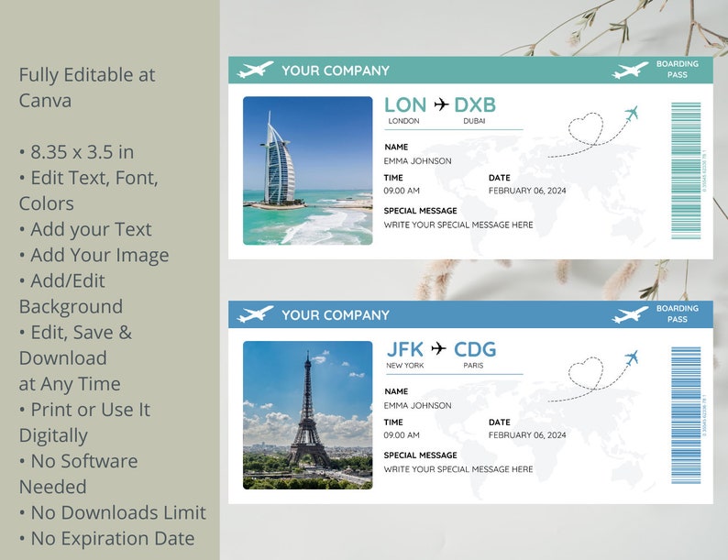728x560 pixels.
Task: Click the Add your Text bullet
Action: 85,229
